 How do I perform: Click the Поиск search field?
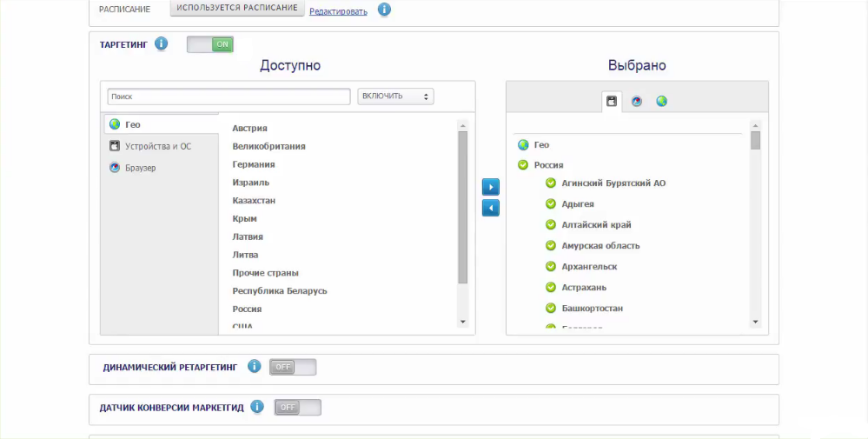click(x=229, y=96)
